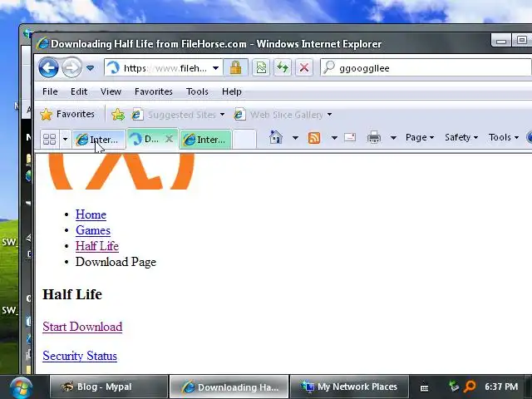Click Downloading Ha... taskbar button
Viewport: 532px width, 399px height.
229,387
